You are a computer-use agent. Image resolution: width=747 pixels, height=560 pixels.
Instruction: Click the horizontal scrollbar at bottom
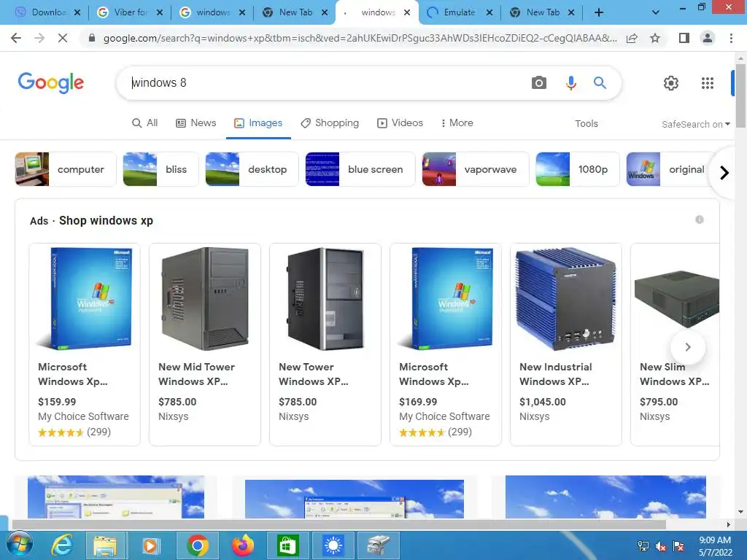click(x=338, y=524)
